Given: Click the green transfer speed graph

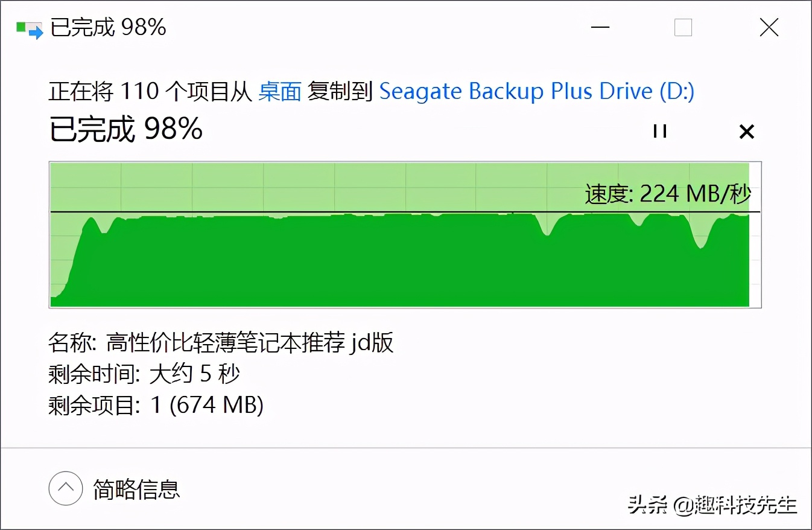Looking at the screenshot, I should 362,266.
